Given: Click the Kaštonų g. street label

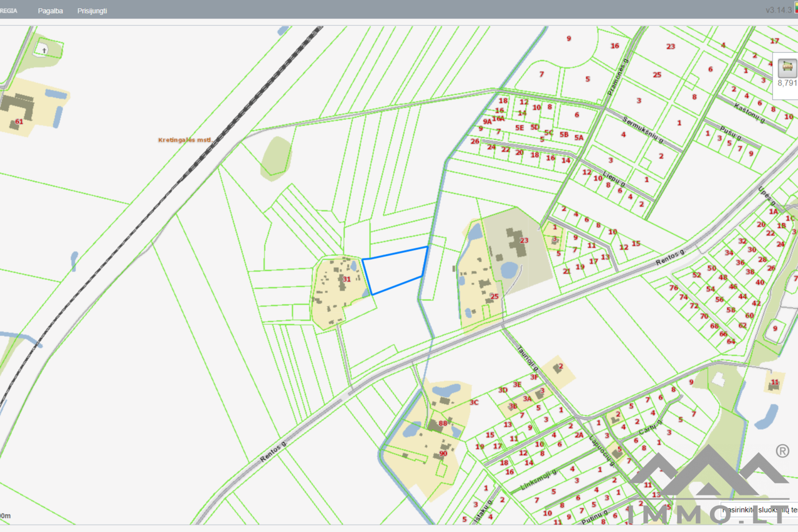Looking at the screenshot, I should coord(749,113).
